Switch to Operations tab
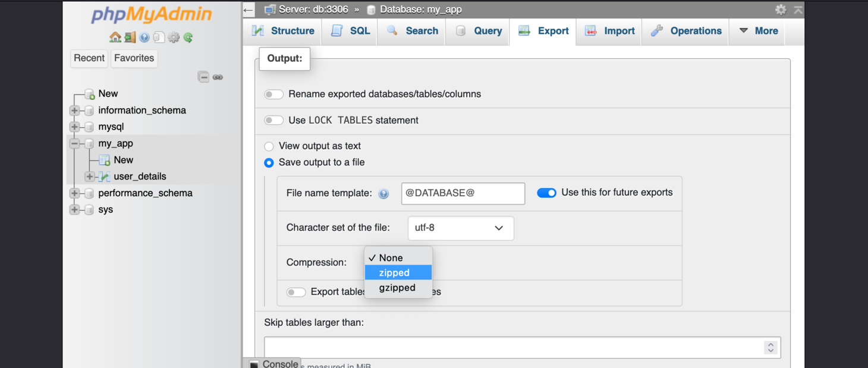The image size is (868, 368). click(686, 31)
